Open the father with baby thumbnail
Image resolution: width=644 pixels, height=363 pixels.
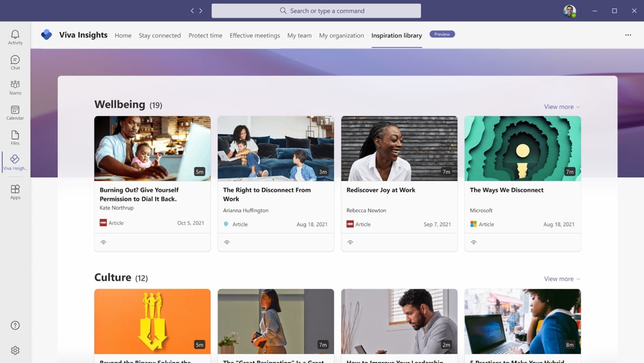click(x=152, y=148)
